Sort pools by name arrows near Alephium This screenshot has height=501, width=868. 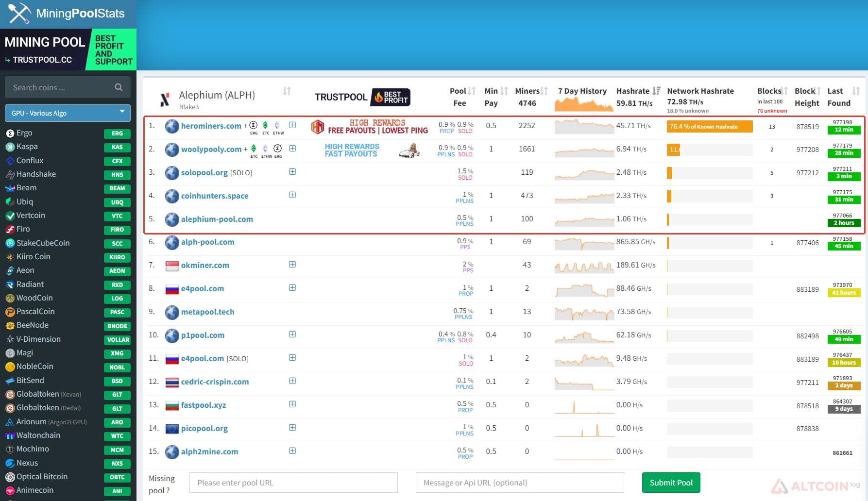[287, 91]
